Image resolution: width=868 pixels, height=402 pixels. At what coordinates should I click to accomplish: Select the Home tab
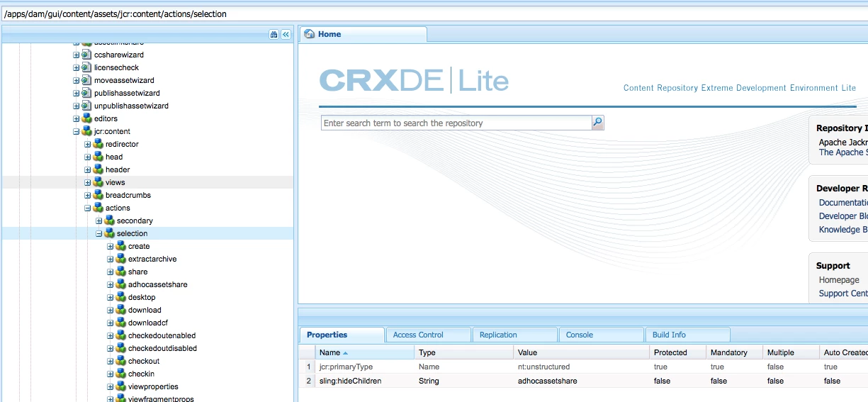pyautogui.click(x=363, y=34)
